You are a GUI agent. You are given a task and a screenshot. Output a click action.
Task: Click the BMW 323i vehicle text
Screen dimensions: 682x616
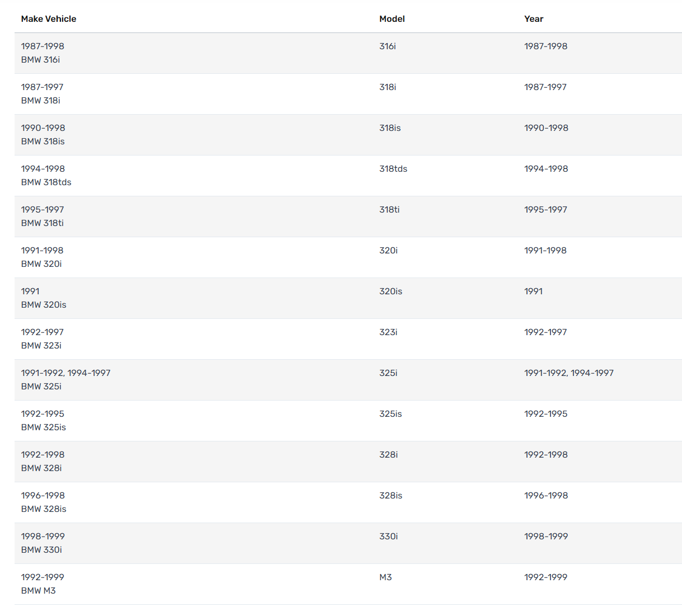click(x=41, y=346)
